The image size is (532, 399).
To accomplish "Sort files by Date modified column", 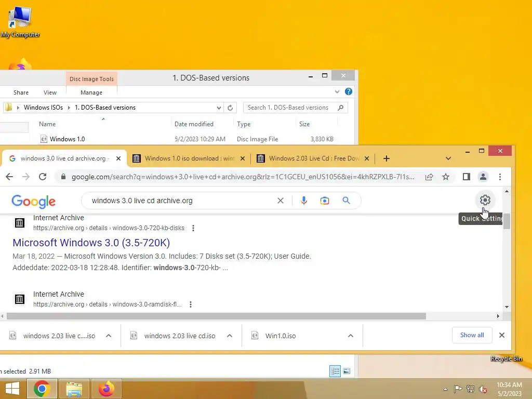I will [x=194, y=124].
